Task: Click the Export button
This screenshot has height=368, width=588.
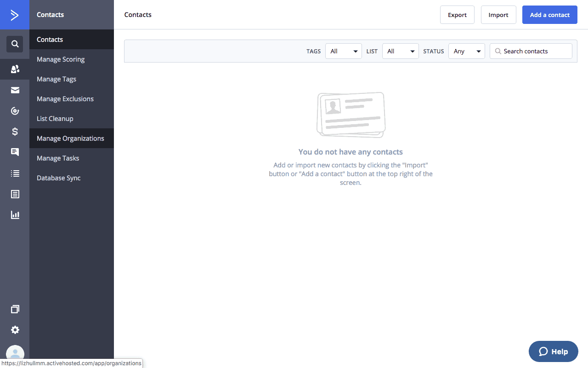Action: point(457,15)
